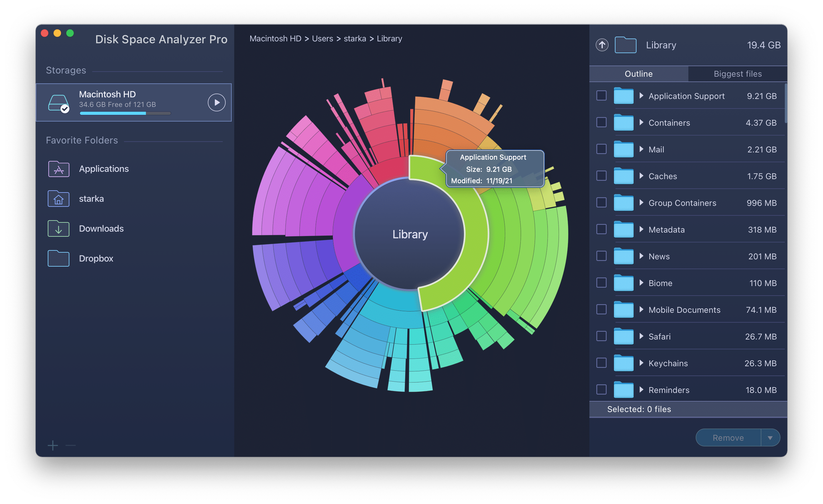Click the Macintosh HD storage usage bar
This screenshot has height=504, width=823.
click(125, 113)
